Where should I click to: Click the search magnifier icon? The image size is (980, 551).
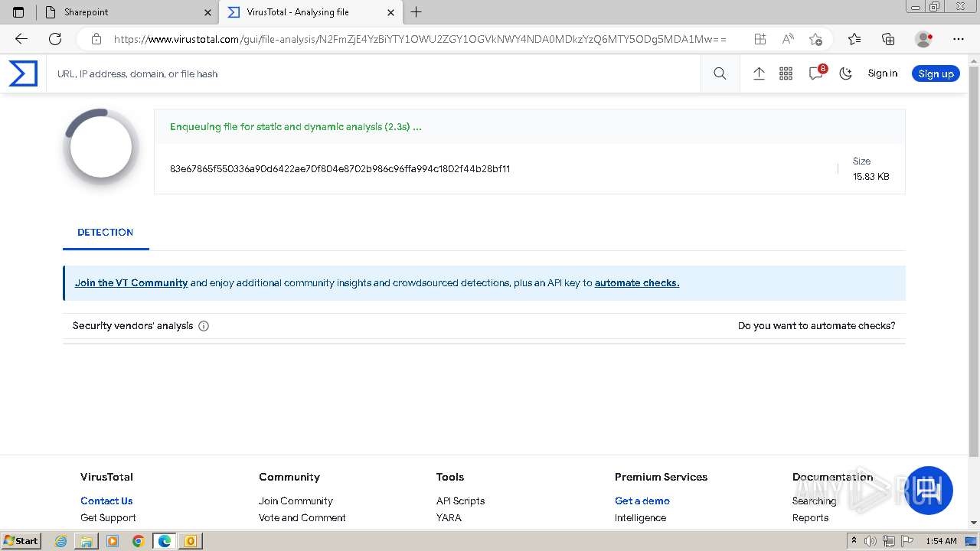tap(720, 73)
